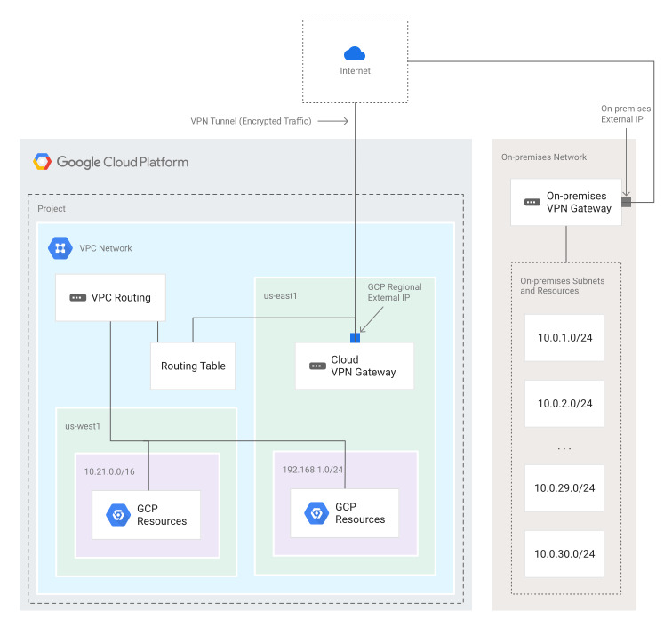The width and height of the screenshot is (672, 628).
Task: Click the 'GCP Regional External IP' label
Action: pos(395,293)
